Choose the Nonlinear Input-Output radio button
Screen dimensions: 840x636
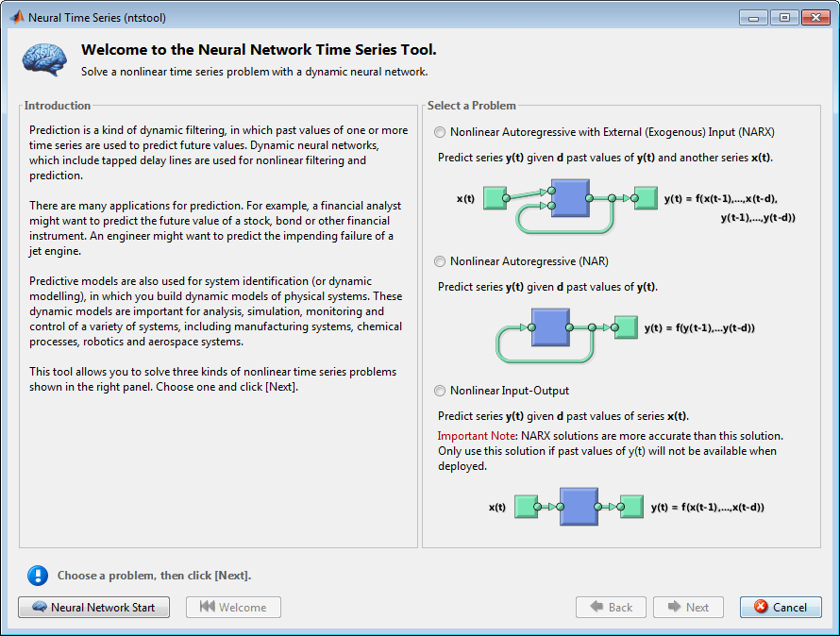(440, 391)
